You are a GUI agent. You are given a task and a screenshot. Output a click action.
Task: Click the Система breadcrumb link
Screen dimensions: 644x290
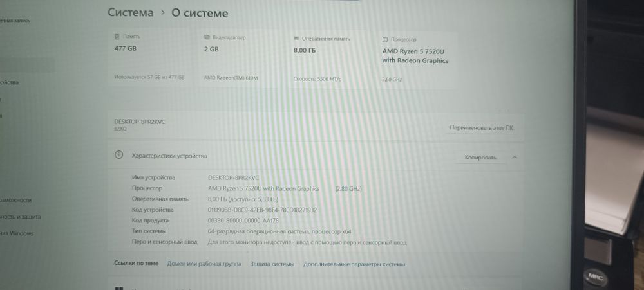coord(131,12)
